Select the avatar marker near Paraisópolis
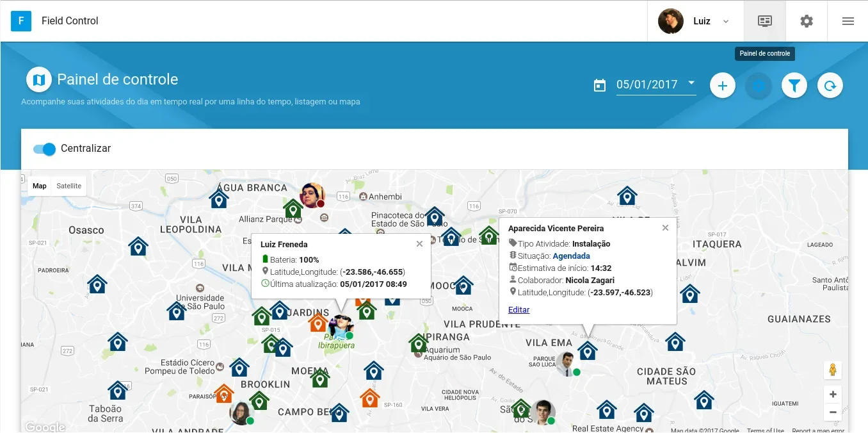Viewport: 868px width, 433px height. pos(242,413)
